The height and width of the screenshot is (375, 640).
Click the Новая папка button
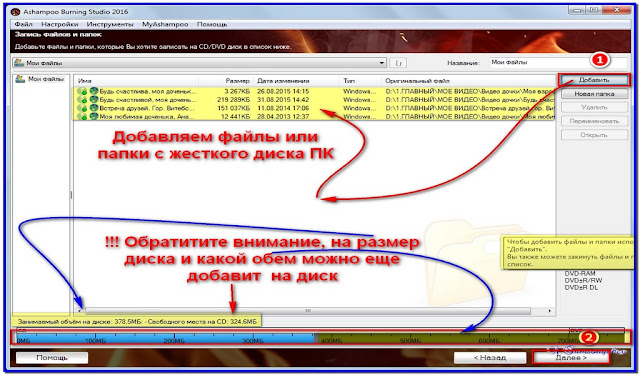tap(594, 94)
